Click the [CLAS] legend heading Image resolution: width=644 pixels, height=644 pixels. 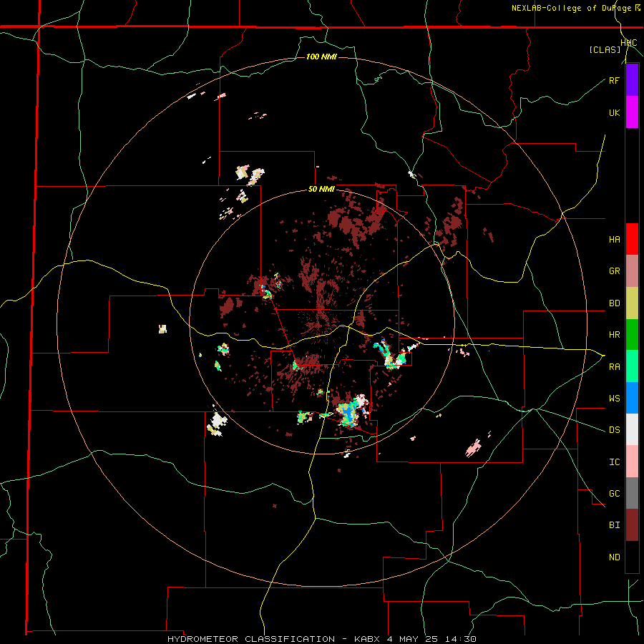pyautogui.click(x=605, y=50)
